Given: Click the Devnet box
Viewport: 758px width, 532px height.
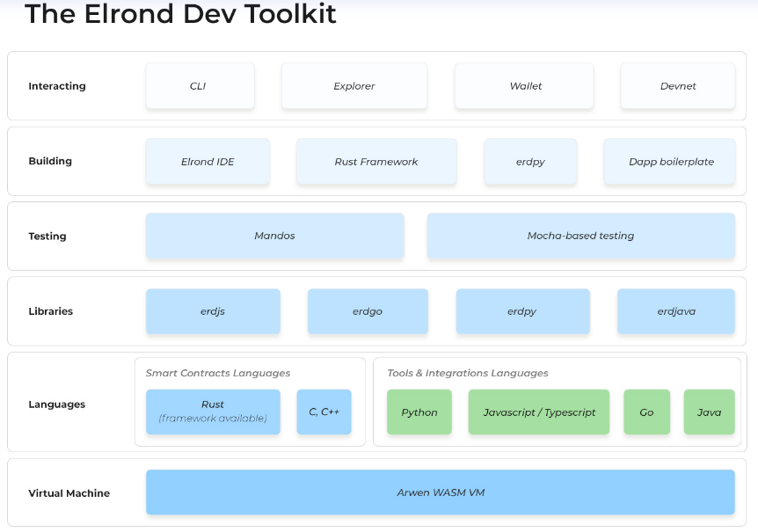Looking at the screenshot, I should tap(677, 86).
